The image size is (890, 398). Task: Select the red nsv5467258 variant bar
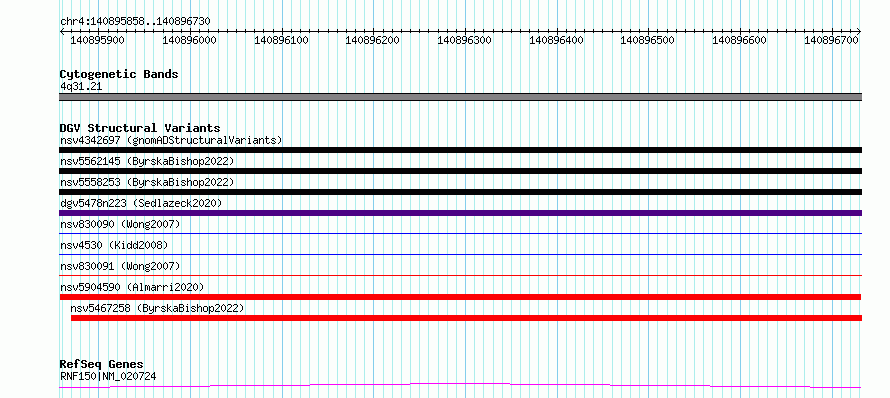[467, 318]
